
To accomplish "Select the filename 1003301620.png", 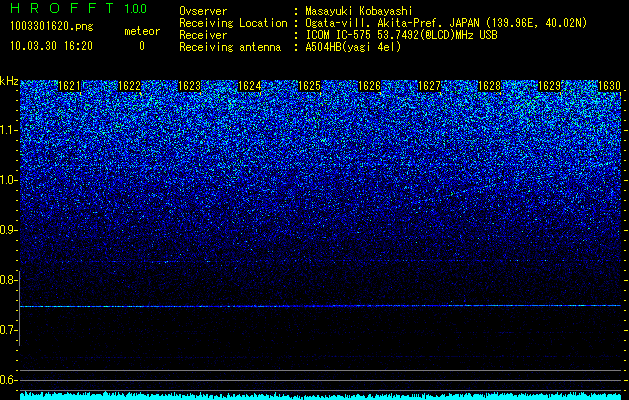I will pyautogui.click(x=52, y=26).
